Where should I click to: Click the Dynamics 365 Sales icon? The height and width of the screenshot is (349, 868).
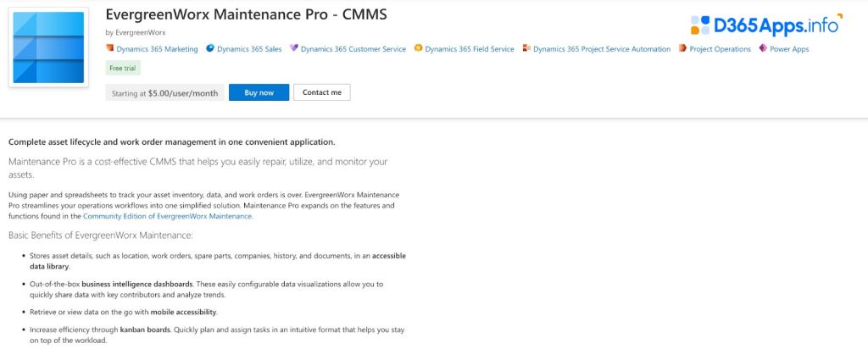pos(210,48)
